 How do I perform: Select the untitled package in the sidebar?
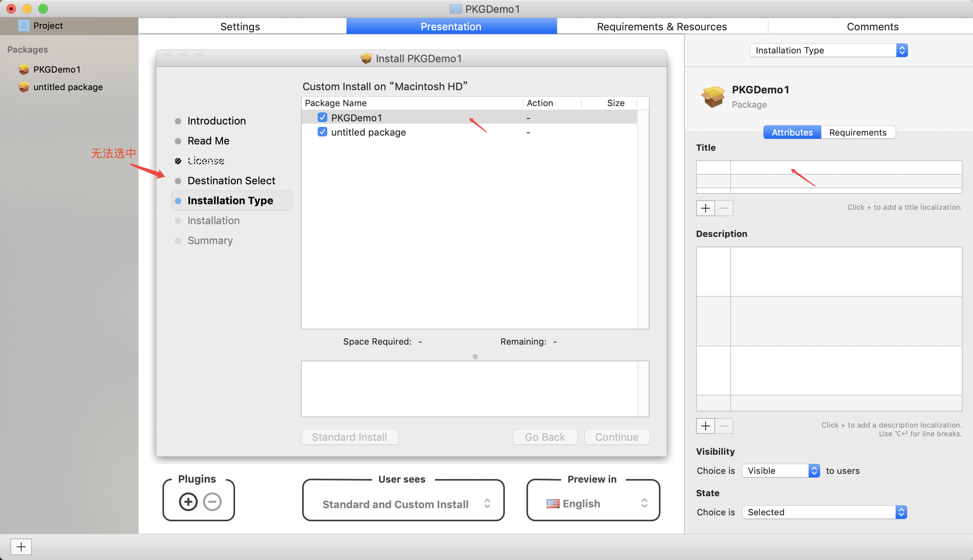[68, 87]
